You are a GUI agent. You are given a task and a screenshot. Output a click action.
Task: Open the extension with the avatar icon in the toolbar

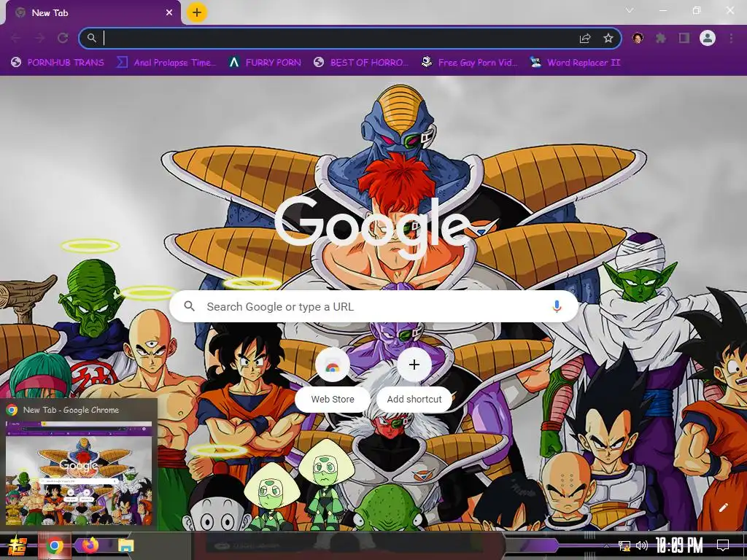point(638,38)
